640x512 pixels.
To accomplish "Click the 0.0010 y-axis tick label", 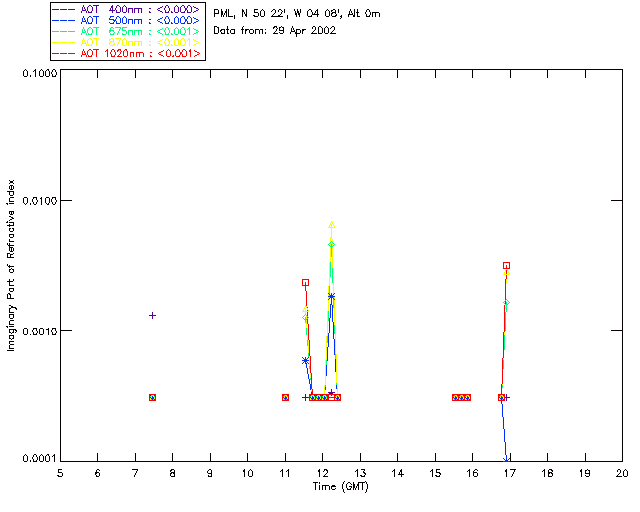I will (40, 331).
